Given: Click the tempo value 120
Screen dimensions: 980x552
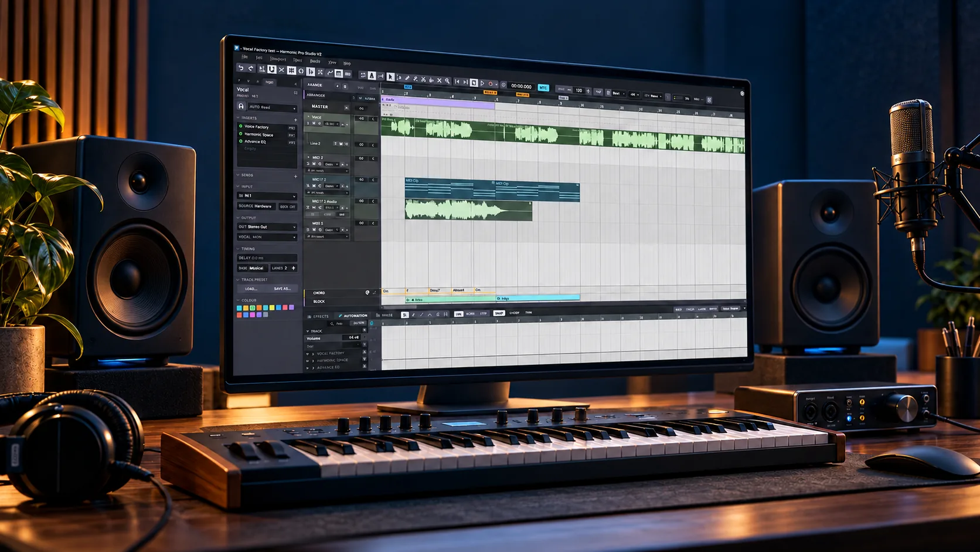Looking at the screenshot, I should click(579, 90).
